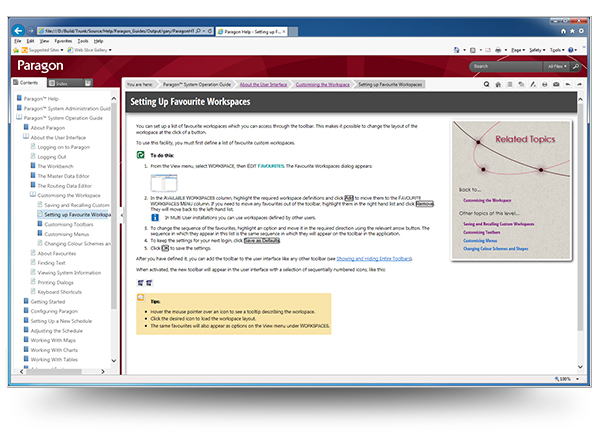Click the main content vertical scrollbar

tap(580, 233)
